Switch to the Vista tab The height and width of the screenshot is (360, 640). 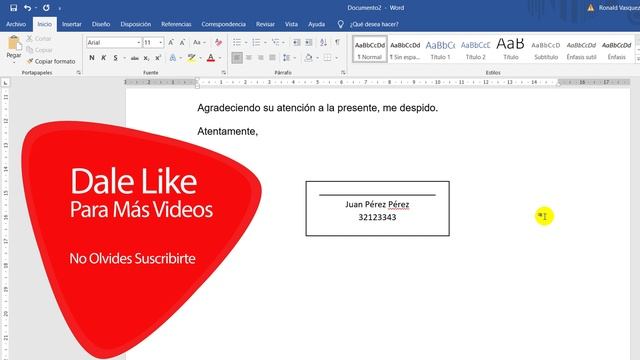coord(291,24)
